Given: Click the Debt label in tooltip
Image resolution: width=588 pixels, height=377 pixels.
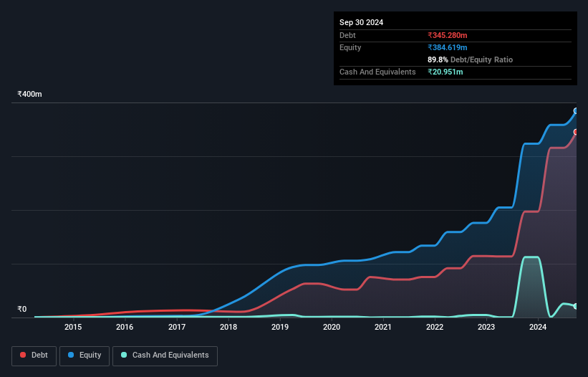Looking at the screenshot, I should (347, 35).
